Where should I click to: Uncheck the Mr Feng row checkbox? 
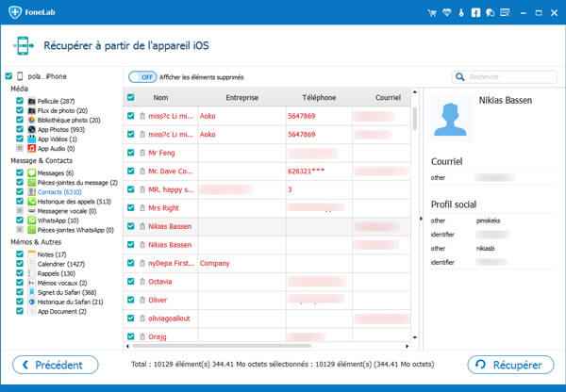131,153
